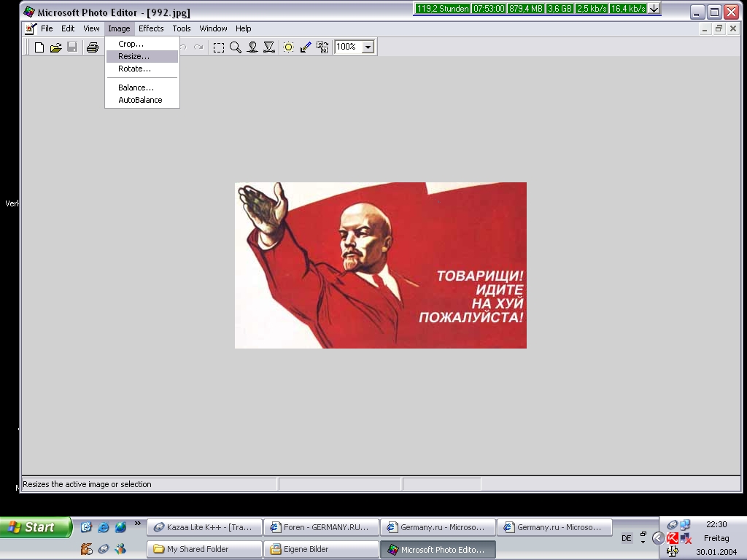Image resolution: width=747 pixels, height=560 pixels.
Task: Click the Redo arrow in the toolbar
Action: tap(198, 47)
